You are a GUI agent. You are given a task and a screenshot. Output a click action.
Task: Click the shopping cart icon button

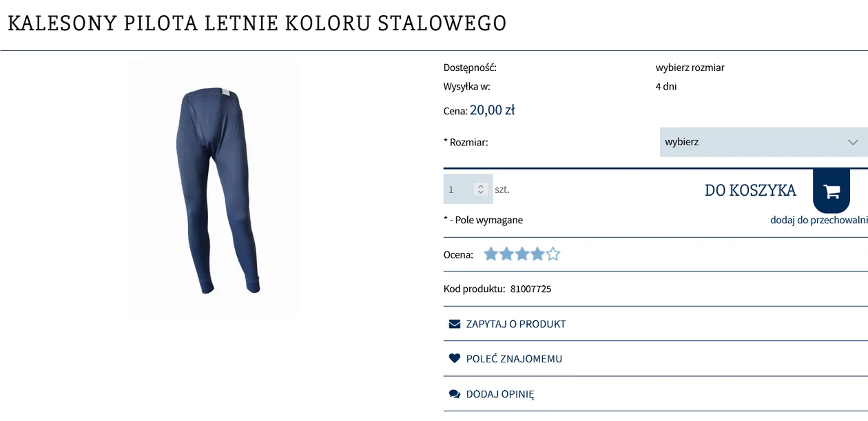click(x=831, y=191)
